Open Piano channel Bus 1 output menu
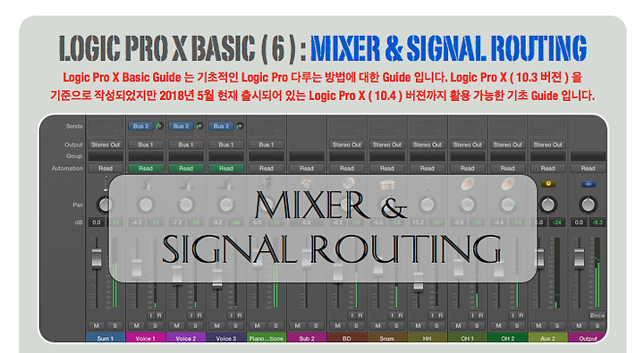This screenshot has height=353, width=644. 267,145
